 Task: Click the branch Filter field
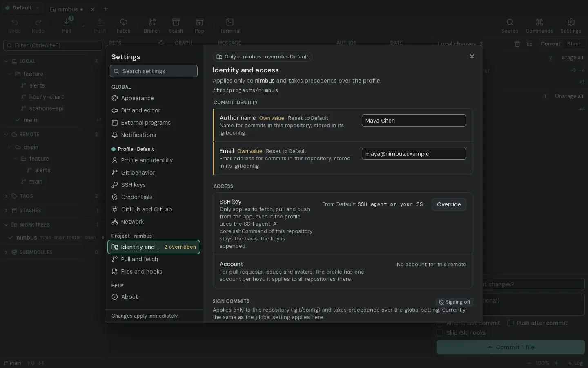tap(53, 45)
